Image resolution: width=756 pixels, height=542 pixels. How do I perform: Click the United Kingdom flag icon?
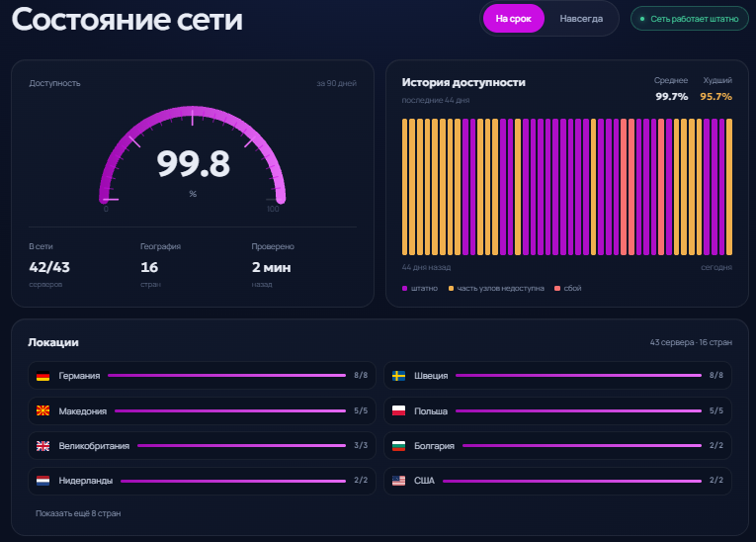(x=42, y=446)
